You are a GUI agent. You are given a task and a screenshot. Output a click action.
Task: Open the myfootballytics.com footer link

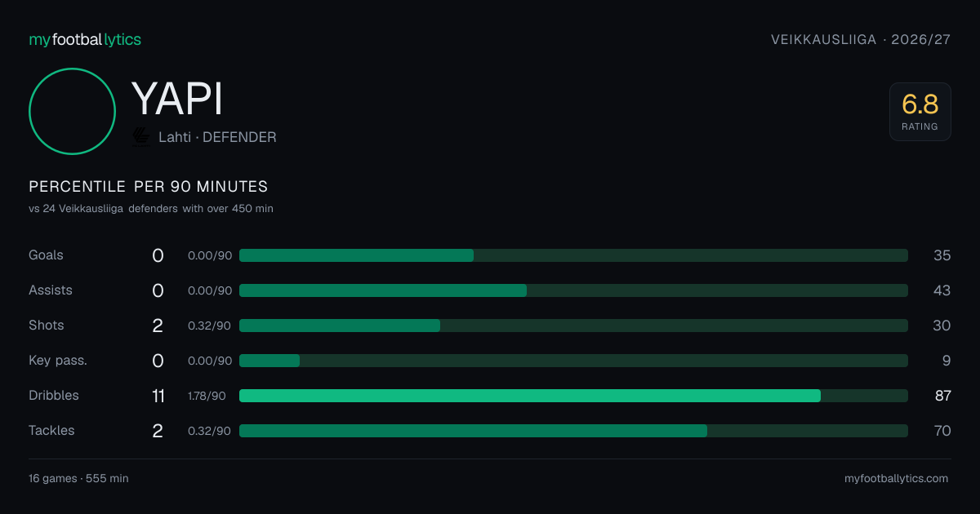point(896,478)
